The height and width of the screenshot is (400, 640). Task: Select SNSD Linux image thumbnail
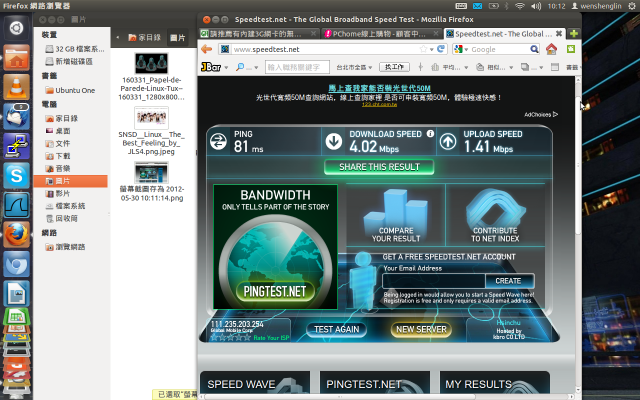151,118
